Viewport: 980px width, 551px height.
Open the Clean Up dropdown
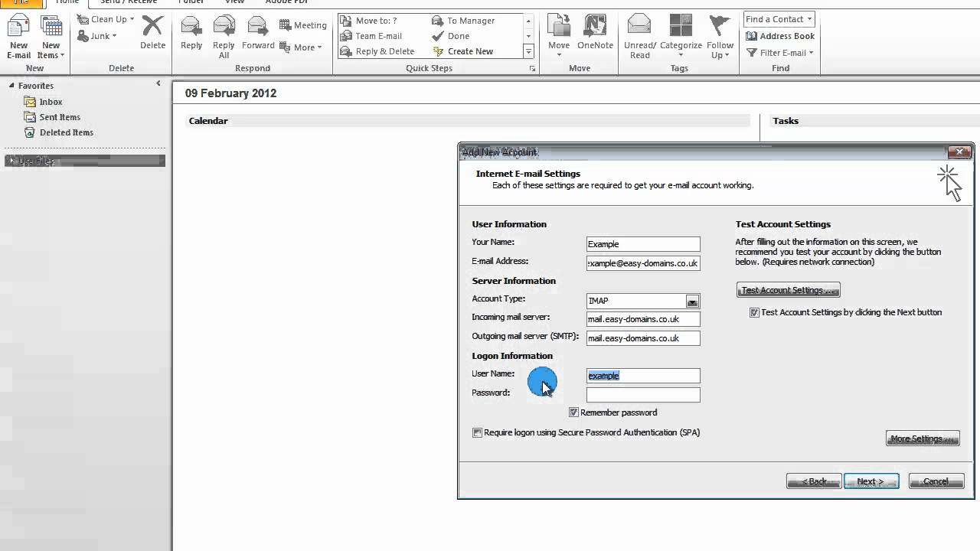tap(106, 19)
